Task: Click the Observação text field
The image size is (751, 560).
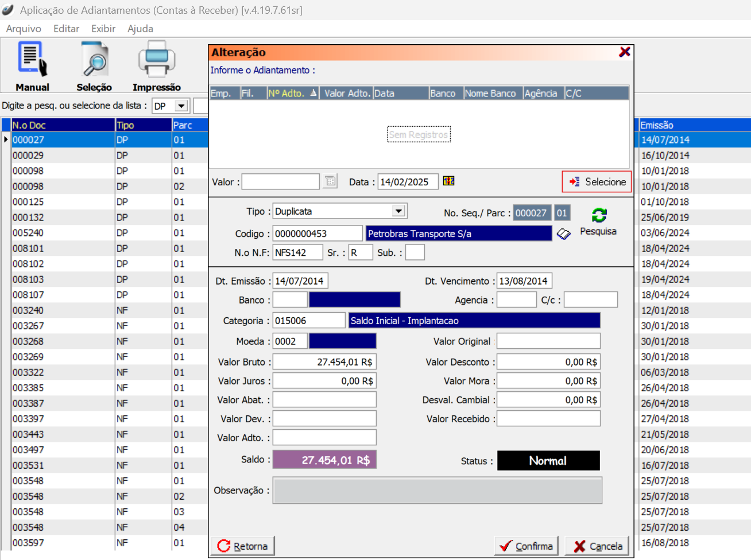Action: 437,491
